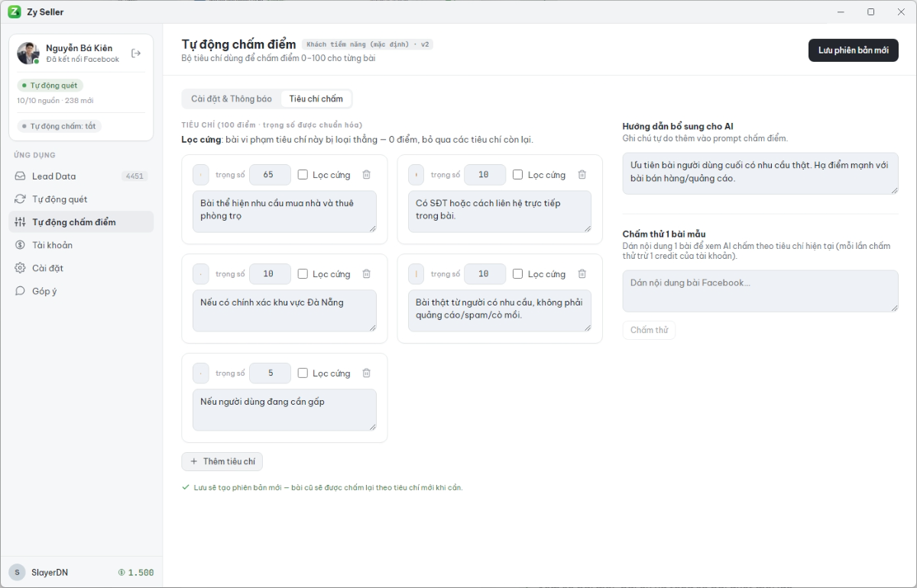Screen dimensions: 917x588
Task: Toggle the Tự động quét status pill
Action: pyautogui.click(x=50, y=86)
